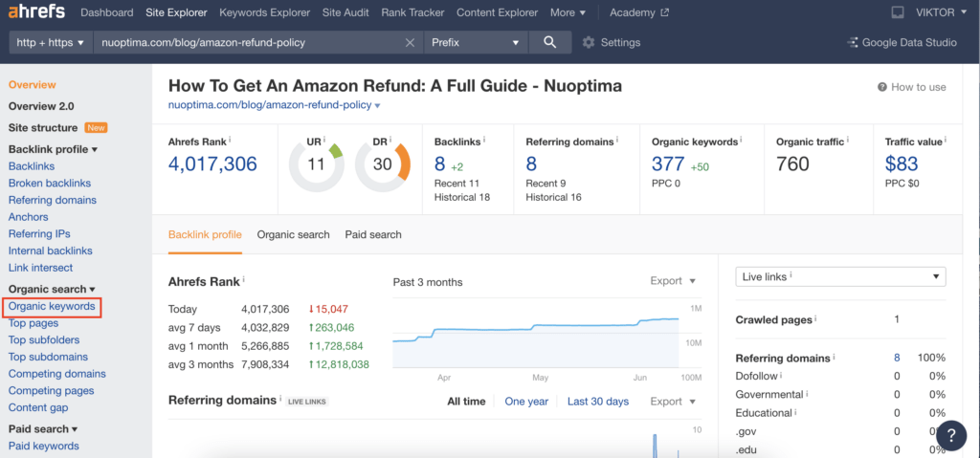Click info icon beside Crawled pages
Viewport: 980px width, 458px height.
tap(815, 318)
